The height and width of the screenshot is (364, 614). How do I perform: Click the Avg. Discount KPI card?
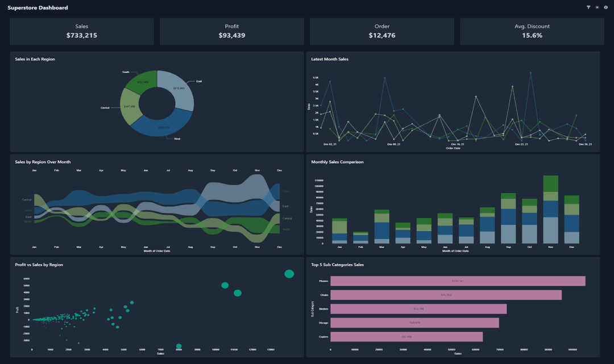(x=532, y=31)
